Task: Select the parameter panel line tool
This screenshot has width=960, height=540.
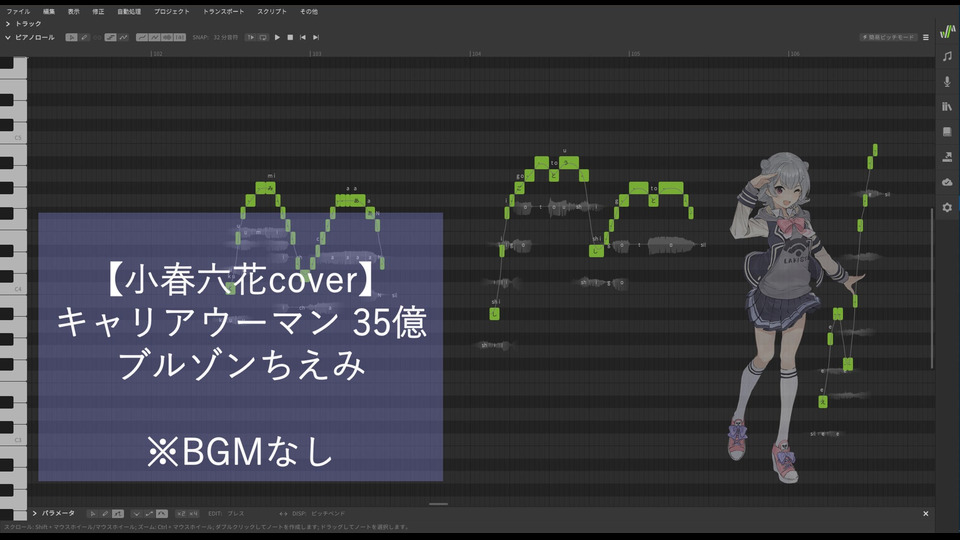Action: click(118, 514)
